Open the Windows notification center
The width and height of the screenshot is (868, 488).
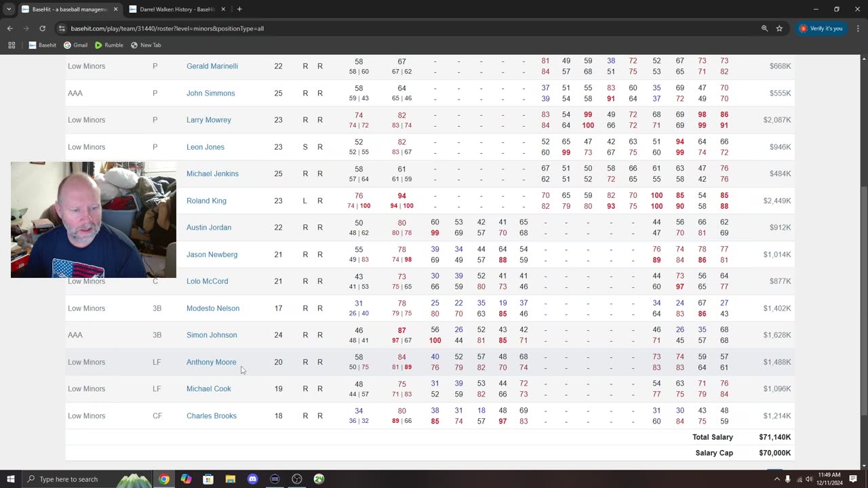pos(853,479)
